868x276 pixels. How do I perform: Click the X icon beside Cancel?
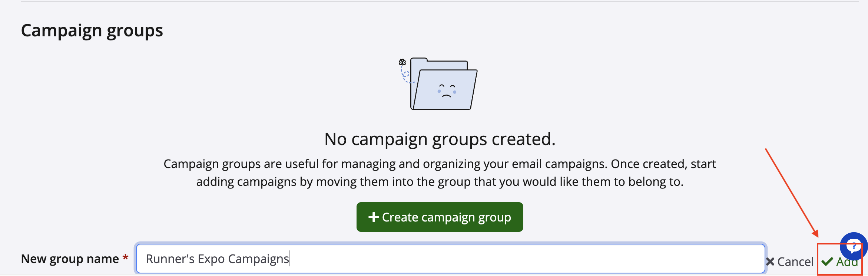770,262
